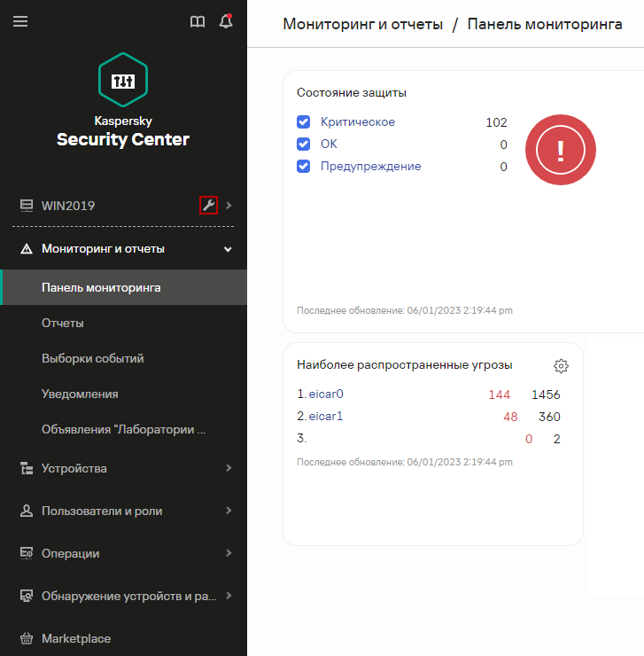The image size is (644, 656).
Task: Expand the WIN2019 server chevron
Action: [229, 206]
